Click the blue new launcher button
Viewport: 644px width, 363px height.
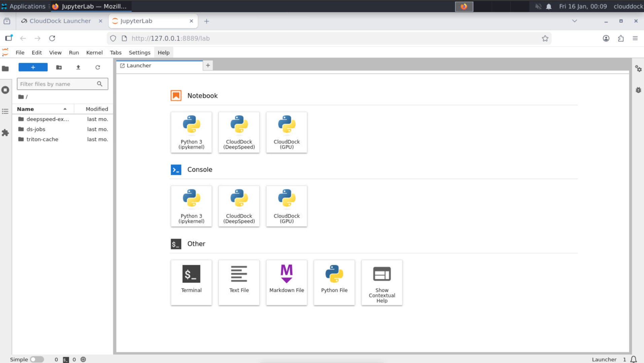[33, 67]
